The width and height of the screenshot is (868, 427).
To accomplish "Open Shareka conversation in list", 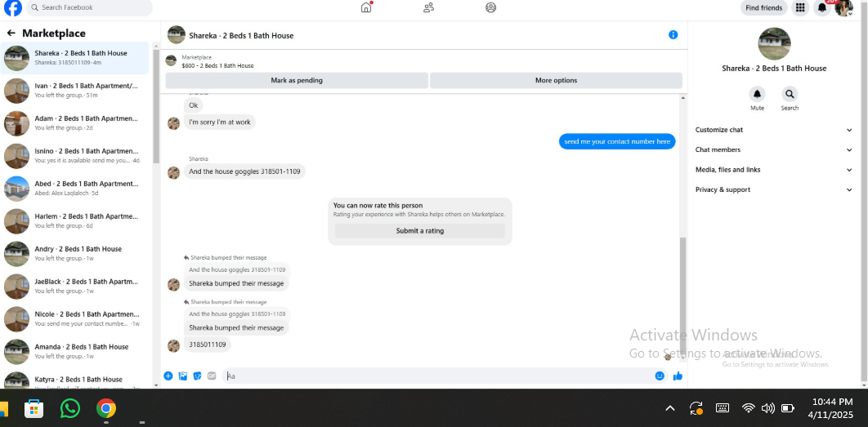I will point(74,57).
